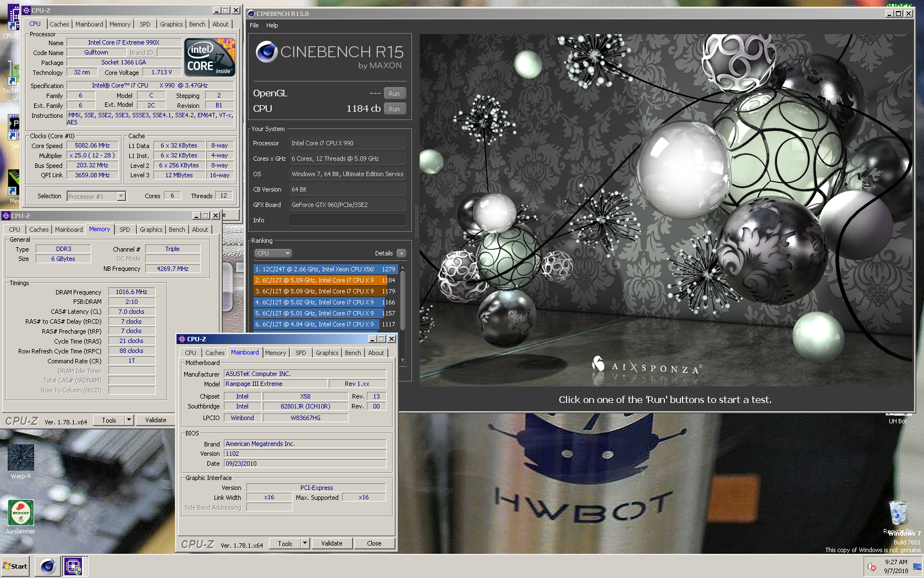924x578 pixels.
Task: Run the CPU benchmark in Cinebench
Action: click(x=394, y=109)
